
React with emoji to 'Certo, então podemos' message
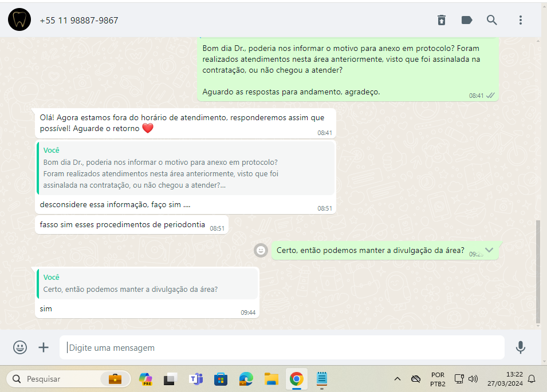[x=261, y=250]
